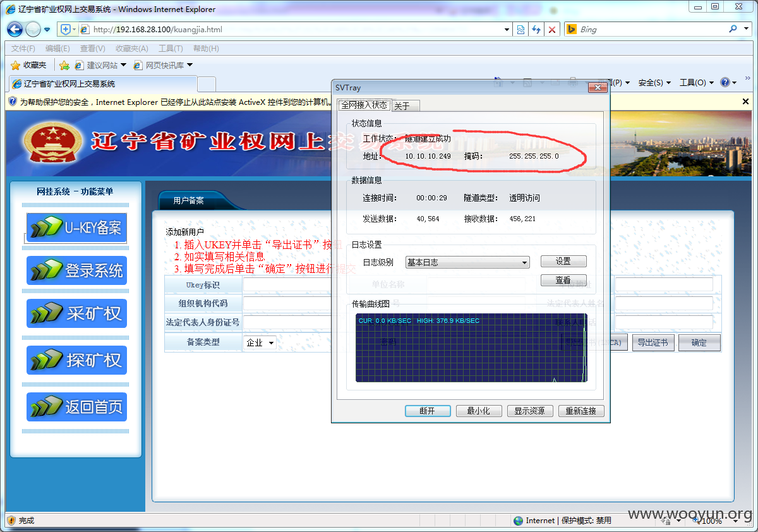Open the 文件(F) menu

[x=23, y=49]
